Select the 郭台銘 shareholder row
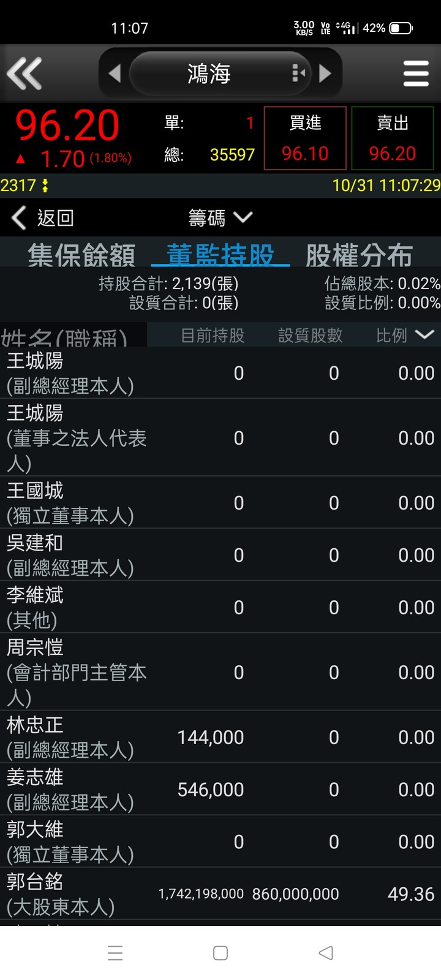This screenshot has height=980, width=441. click(221, 894)
